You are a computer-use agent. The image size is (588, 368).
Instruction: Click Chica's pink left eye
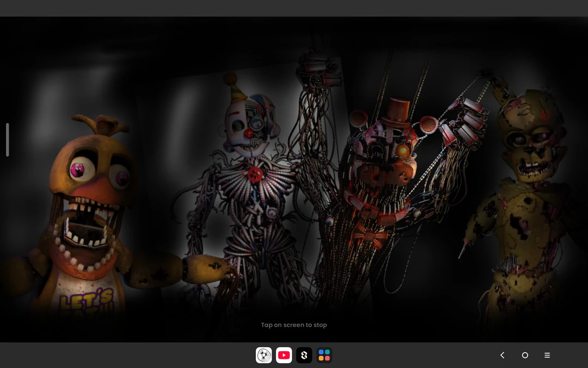click(81, 170)
